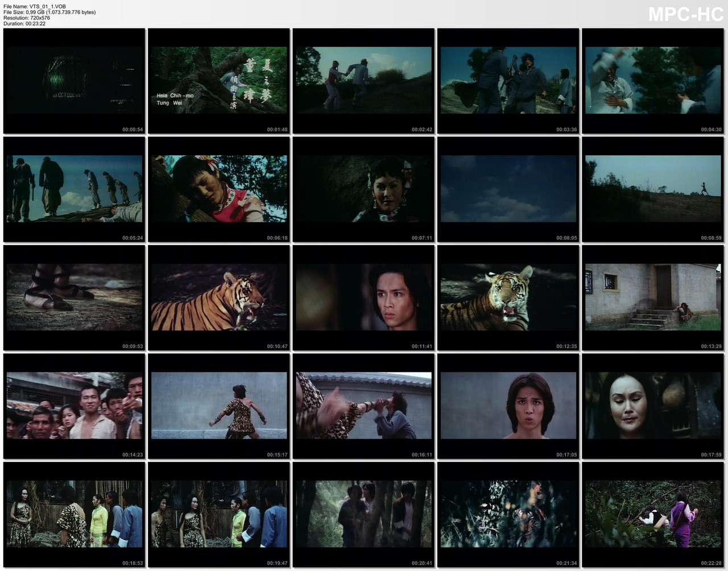Click the stone house thumbnail at 00:13:29
Viewport: 728px width, 571px height.
[653, 297]
